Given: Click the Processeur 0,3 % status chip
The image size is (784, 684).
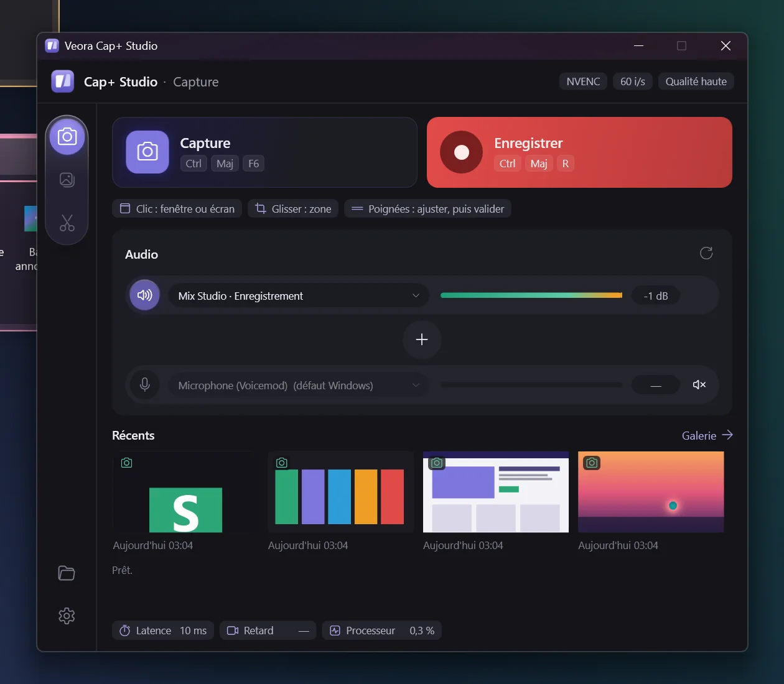Looking at the screenshot, I should point(382,631).
